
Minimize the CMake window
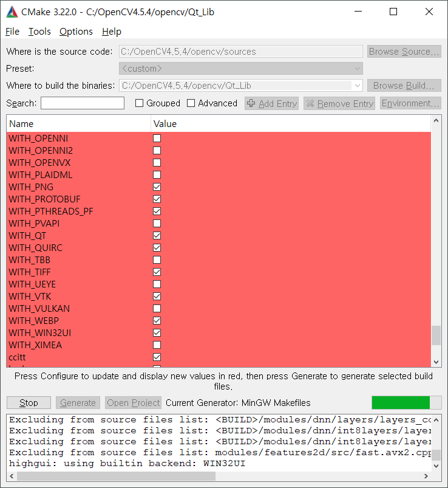(x=358, y=12)
